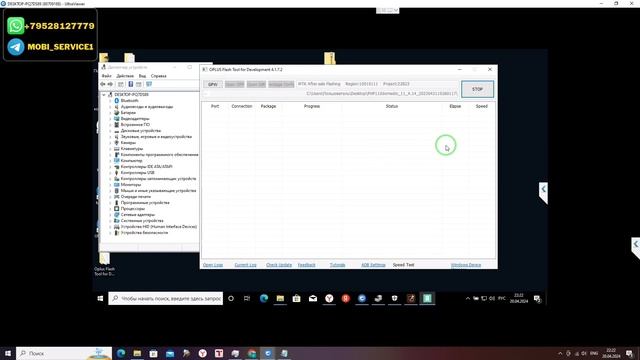Open the ADB Settings link

click(x=373, y=265)
